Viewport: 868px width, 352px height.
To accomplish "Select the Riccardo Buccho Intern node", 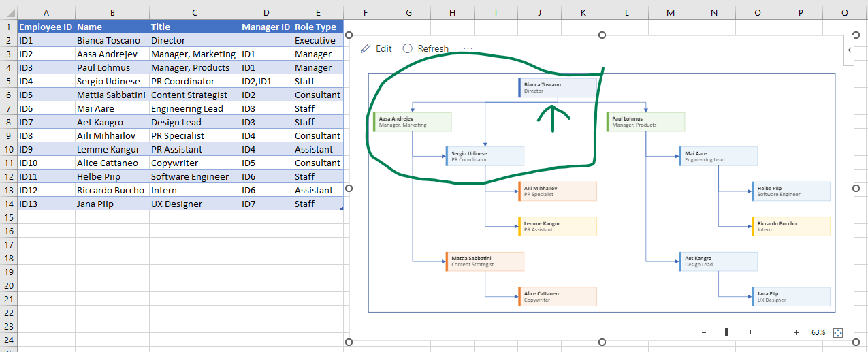I will (791, 226).
